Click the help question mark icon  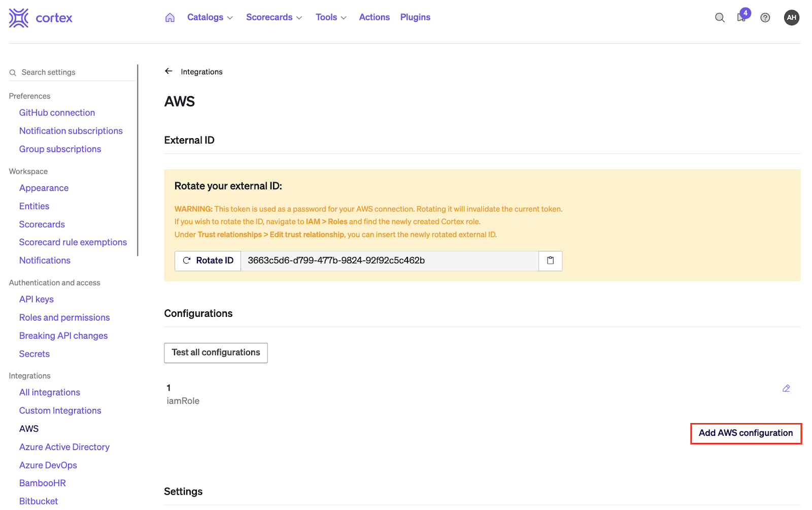765,18
